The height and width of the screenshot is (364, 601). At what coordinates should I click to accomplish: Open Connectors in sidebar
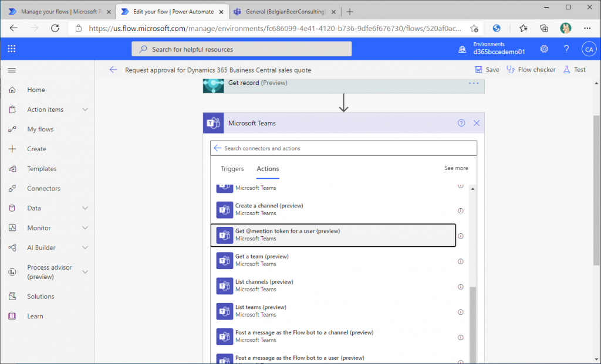click(x=43, y=188)
